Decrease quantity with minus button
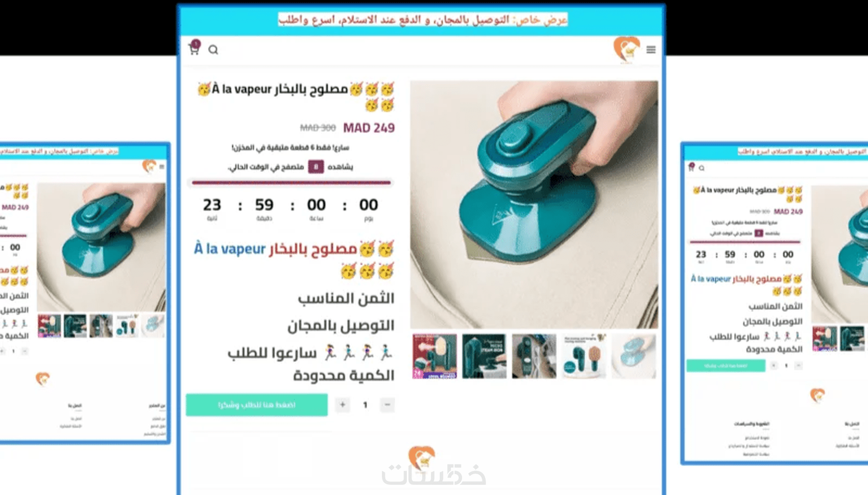Image resolution: width=868 pixels, height=495 pixels. tap(388, 405)
